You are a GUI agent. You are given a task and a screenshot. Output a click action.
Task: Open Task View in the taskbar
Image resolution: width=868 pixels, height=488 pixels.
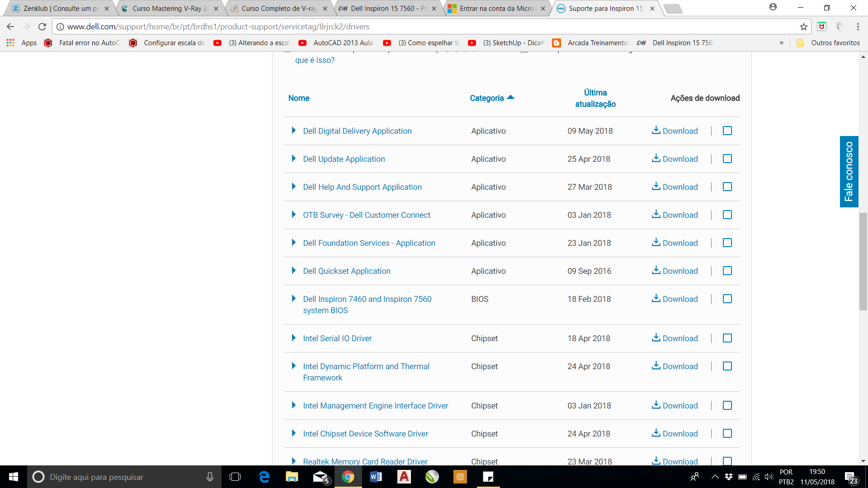click(235, 477)
